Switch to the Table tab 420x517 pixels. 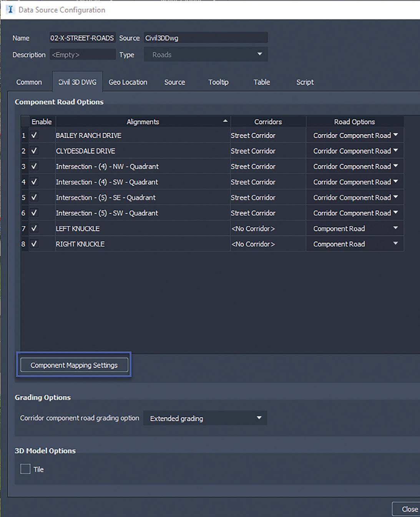click(x=262, y=82)
